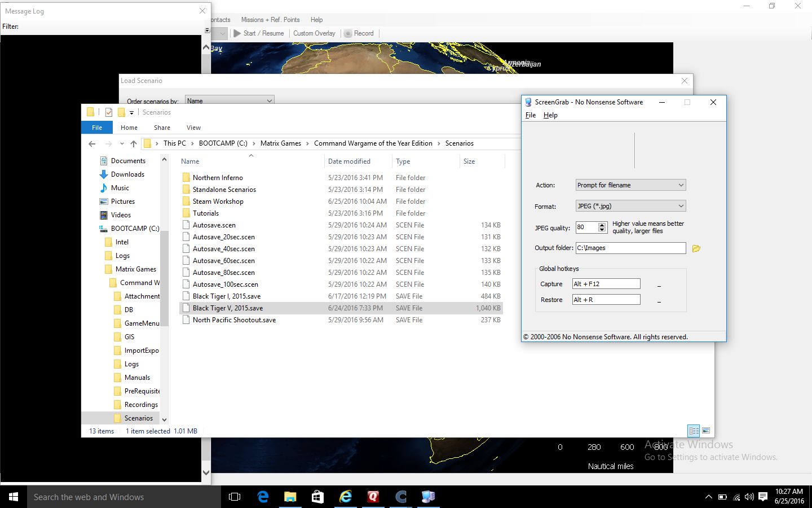Open Missions + Ref. Points menu

click(270, 20)
